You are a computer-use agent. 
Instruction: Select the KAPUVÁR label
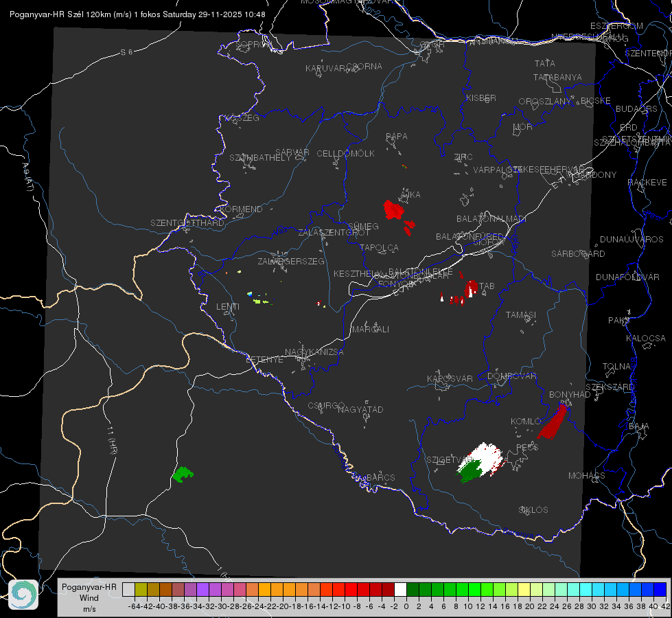pos(325,69)
